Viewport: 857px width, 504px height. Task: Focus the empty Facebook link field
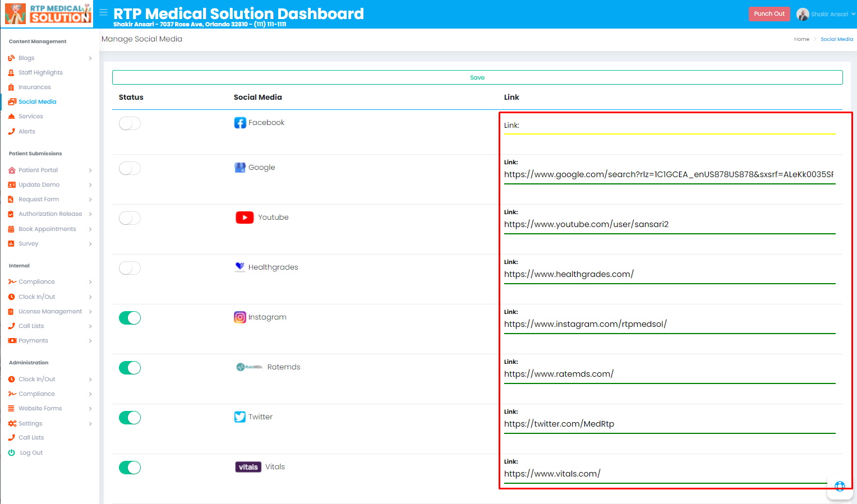(670, 126)
